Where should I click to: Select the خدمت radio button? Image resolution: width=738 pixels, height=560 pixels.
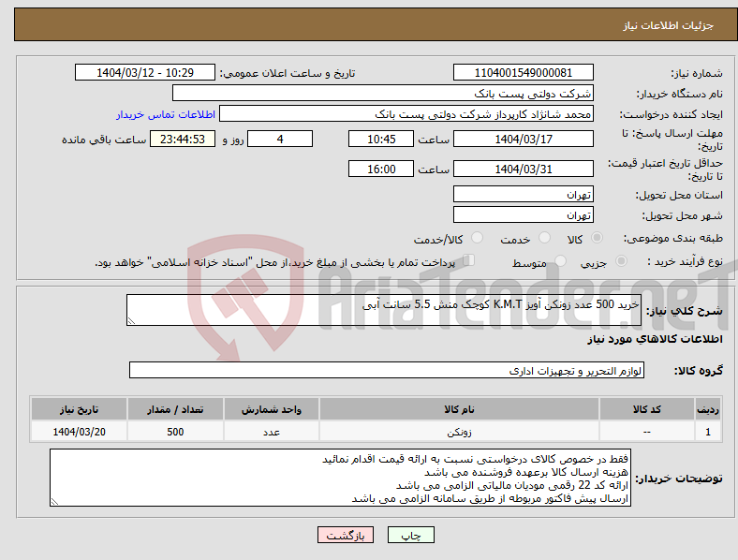(x=544, y=238)
